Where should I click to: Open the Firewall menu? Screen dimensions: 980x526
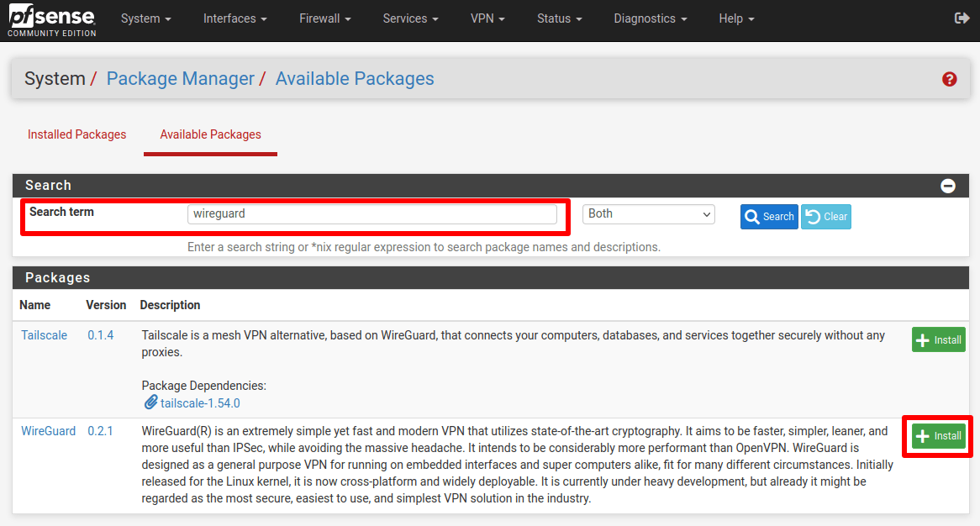[325, 18]
